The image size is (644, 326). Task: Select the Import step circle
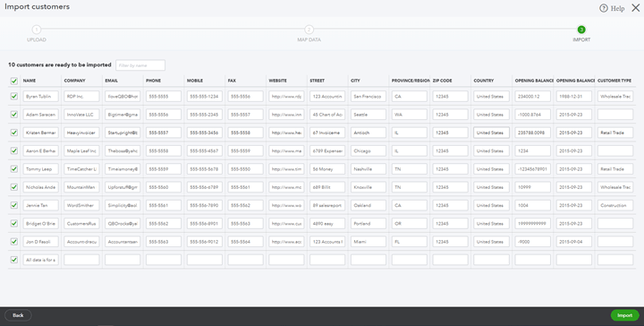(x=581, y=30)
